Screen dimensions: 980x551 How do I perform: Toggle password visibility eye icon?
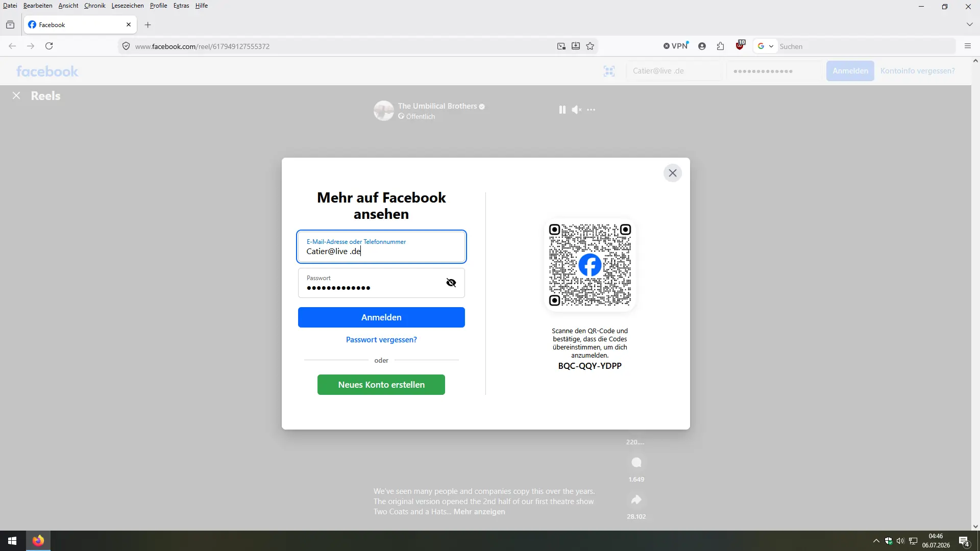tap(451, 283)
